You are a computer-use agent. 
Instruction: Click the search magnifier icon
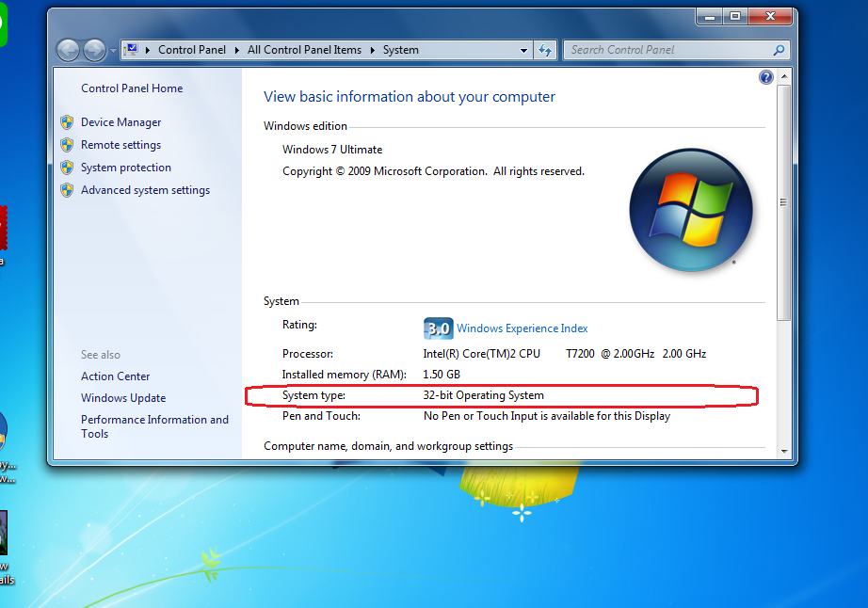click(x=779, y=50)
